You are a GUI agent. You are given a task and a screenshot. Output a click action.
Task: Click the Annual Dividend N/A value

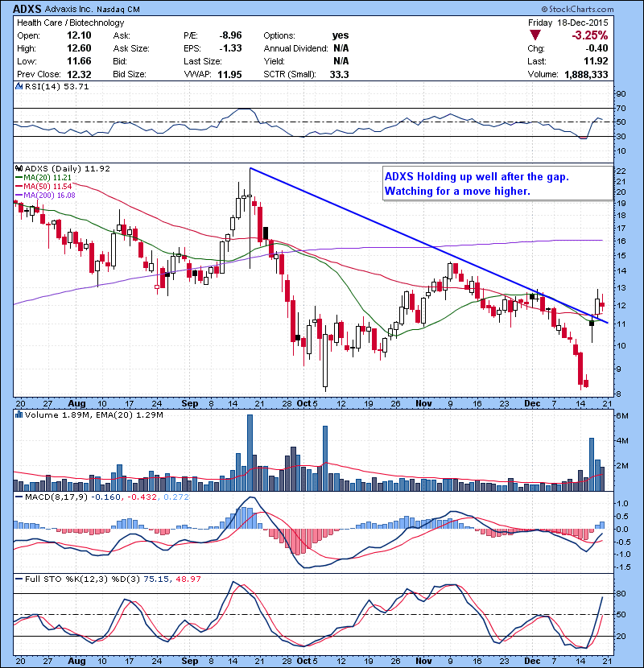click(x=341, y=48)
